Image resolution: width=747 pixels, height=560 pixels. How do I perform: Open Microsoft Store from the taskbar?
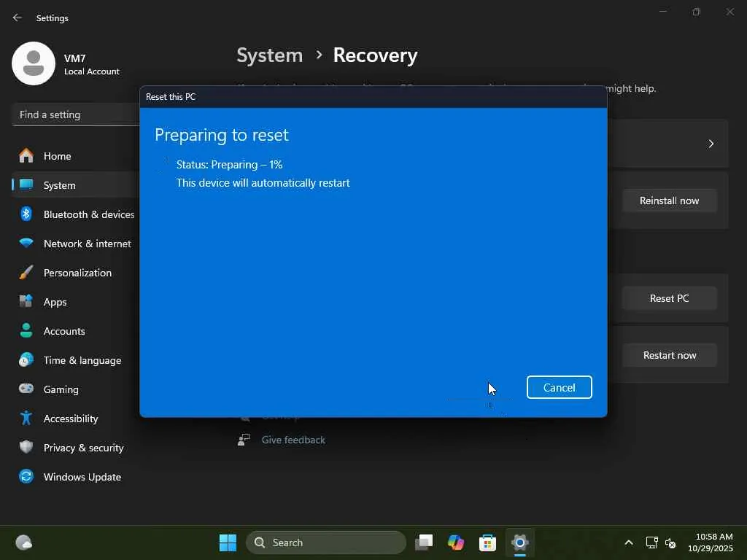tap(487, 542)
